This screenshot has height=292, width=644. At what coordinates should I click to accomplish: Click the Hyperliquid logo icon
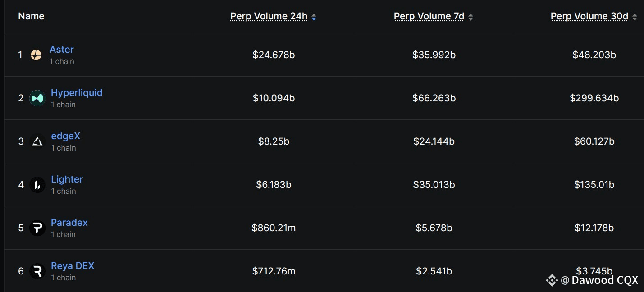[37, 98]
